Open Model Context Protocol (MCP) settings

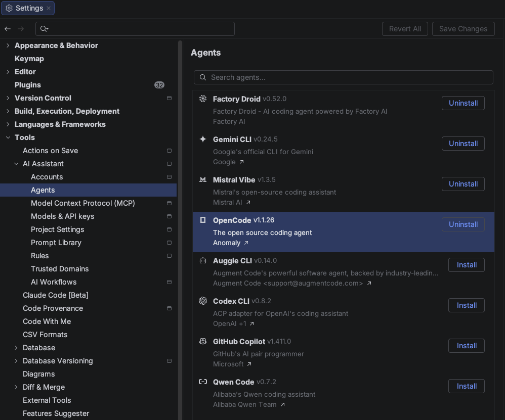82,203
